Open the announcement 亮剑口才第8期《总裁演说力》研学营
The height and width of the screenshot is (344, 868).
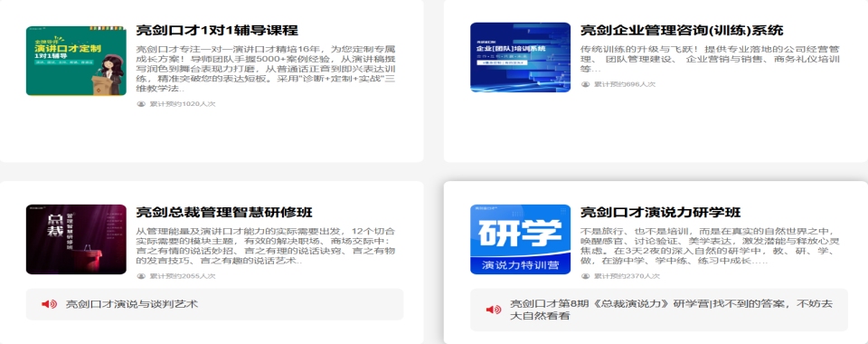[671, 310]
